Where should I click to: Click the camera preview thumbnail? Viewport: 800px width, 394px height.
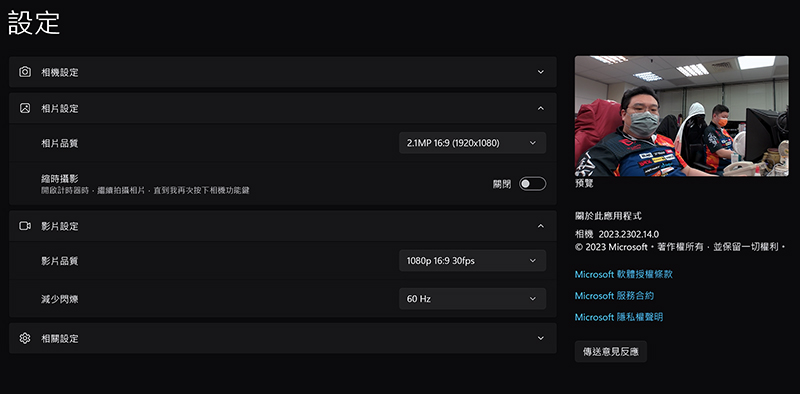click(681, 116)
